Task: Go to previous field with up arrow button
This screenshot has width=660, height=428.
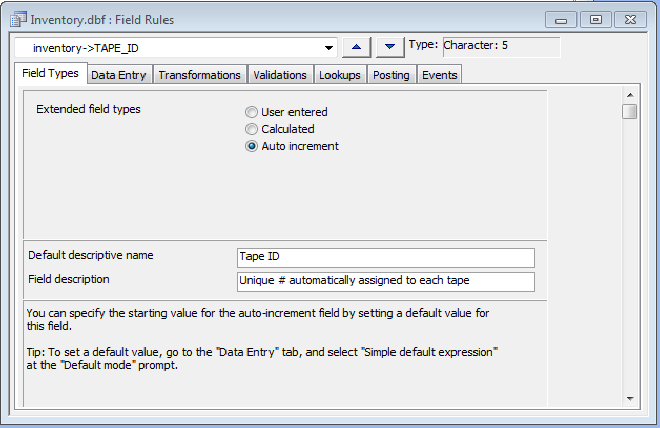Action: click(x=356, y=47)
